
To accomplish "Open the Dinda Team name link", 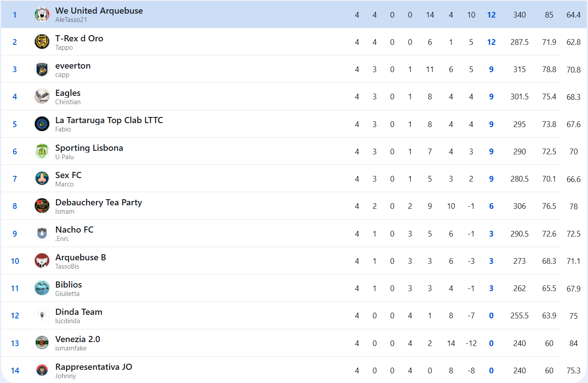I will click(x=79, y=312).
